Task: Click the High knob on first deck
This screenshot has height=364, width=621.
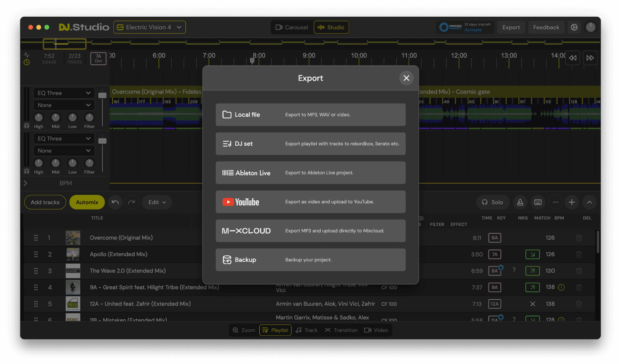Action: click(x=38, y=117)
